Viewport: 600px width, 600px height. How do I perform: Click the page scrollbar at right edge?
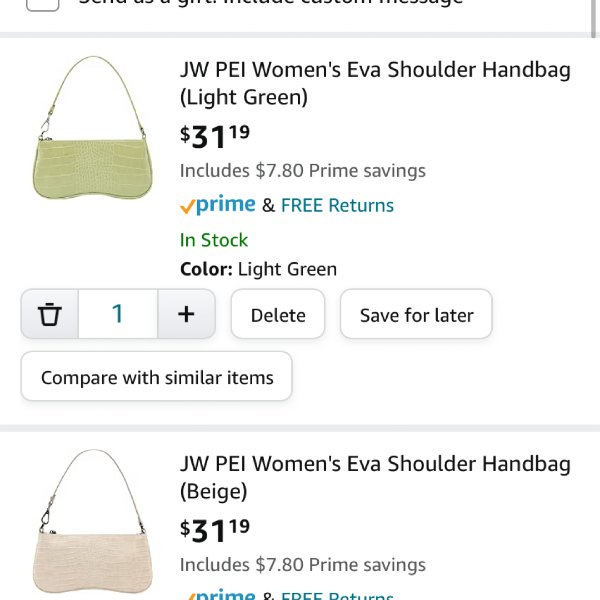(593, 18)
